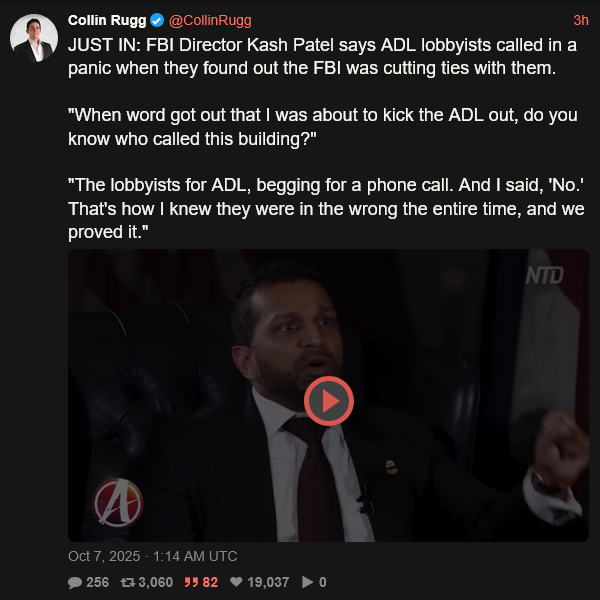Click the tweet text starting JUST IN

click(x=326, y=138)
